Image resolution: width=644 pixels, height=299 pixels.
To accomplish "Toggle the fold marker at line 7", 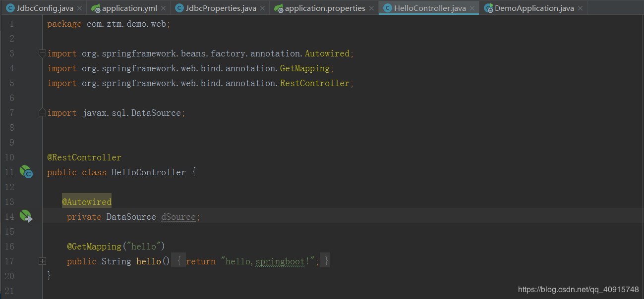I will pyautogui.click(x=43, y=113).
